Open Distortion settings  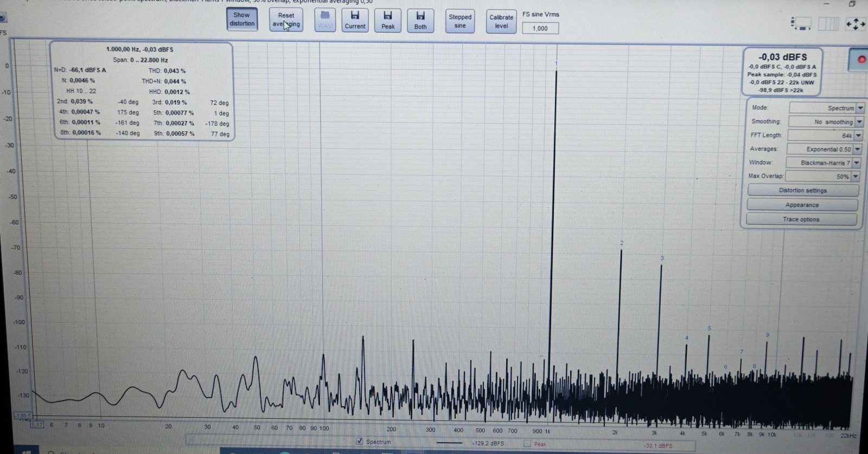(x=803, y=191)
